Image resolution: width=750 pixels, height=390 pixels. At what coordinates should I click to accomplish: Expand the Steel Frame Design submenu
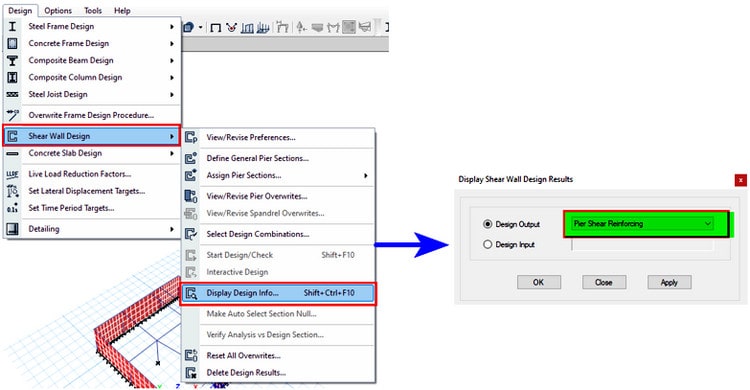pyautogui.click(x=172, y=27)
